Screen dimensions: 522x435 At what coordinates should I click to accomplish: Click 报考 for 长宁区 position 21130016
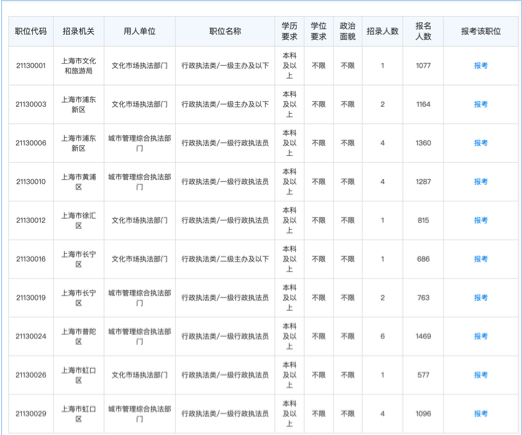481,259
